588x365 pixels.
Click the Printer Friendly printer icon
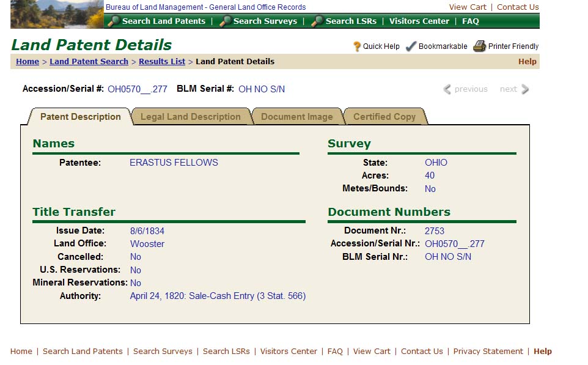[480, 46]
